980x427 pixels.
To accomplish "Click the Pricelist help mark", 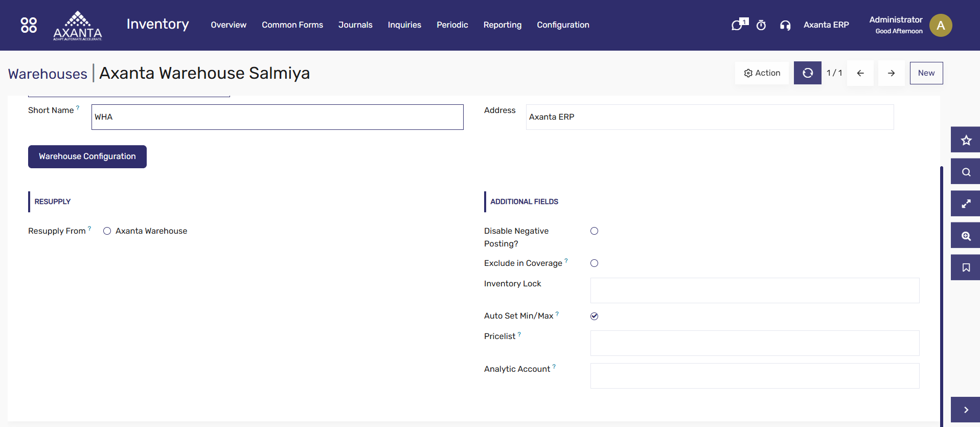I will coord(519,334).
